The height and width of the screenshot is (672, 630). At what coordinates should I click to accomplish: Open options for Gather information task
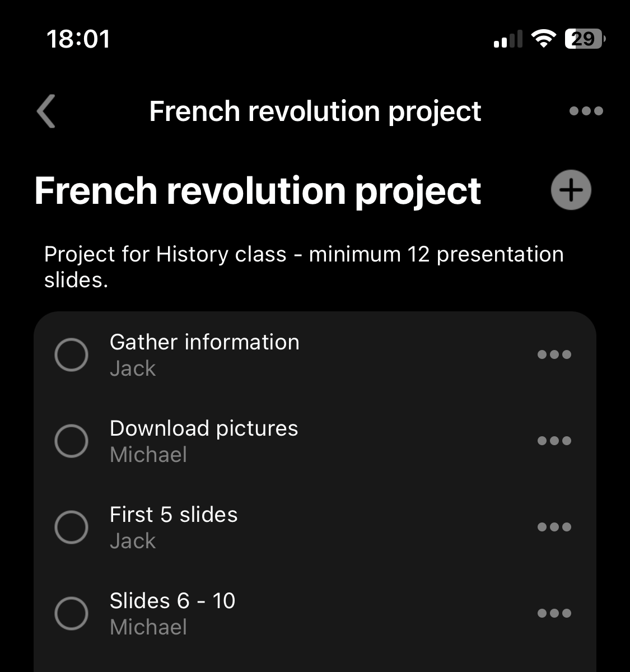coord(554,354)
